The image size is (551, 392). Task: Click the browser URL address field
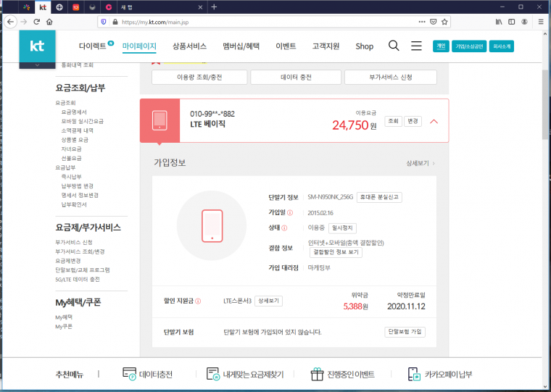267,22
